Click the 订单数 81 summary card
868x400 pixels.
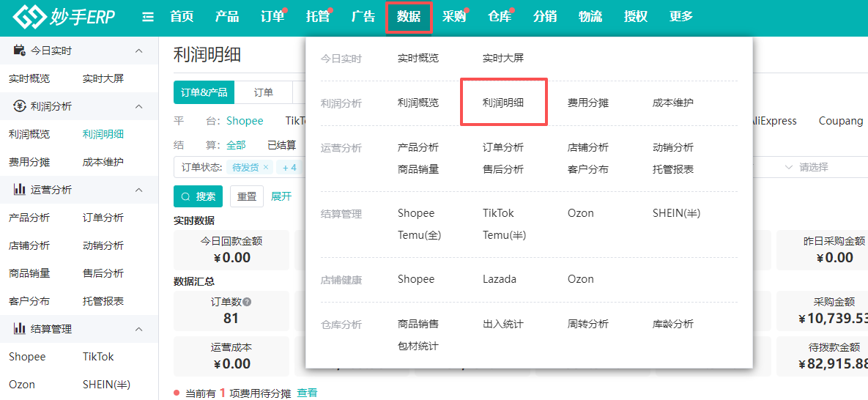point(231,310)
